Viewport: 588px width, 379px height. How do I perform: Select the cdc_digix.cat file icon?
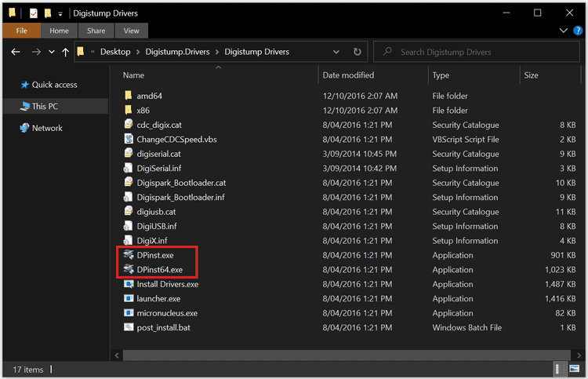(x=129, y=124)
